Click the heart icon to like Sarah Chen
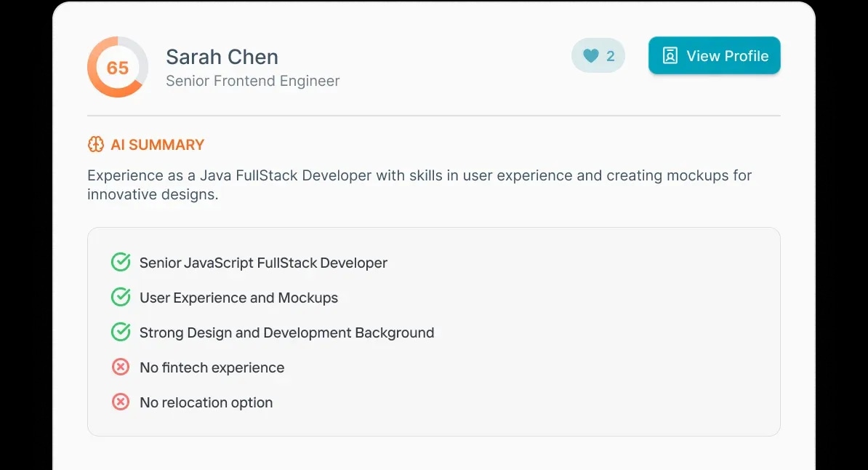The image size is (868, 470). pos(589,55)
